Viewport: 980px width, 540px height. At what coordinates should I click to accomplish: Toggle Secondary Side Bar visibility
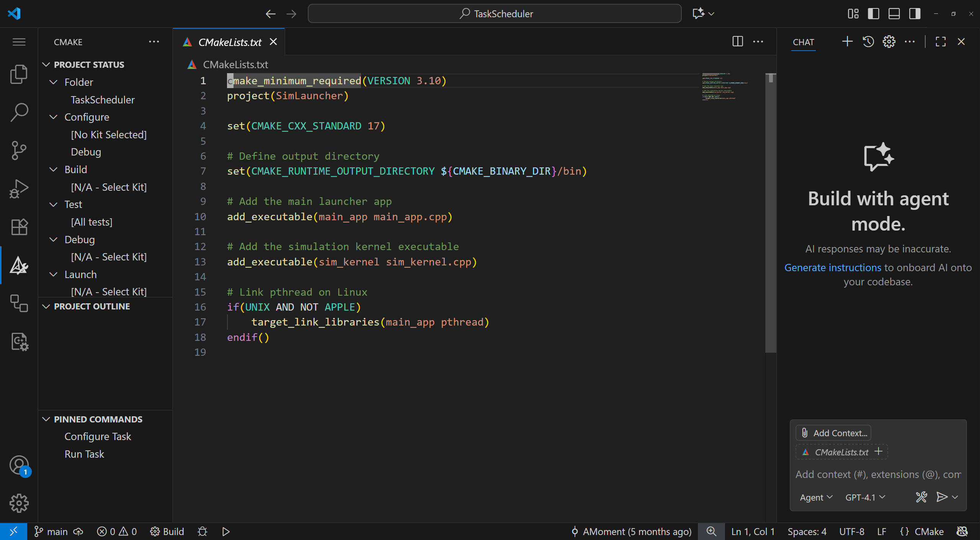point(915,14)
